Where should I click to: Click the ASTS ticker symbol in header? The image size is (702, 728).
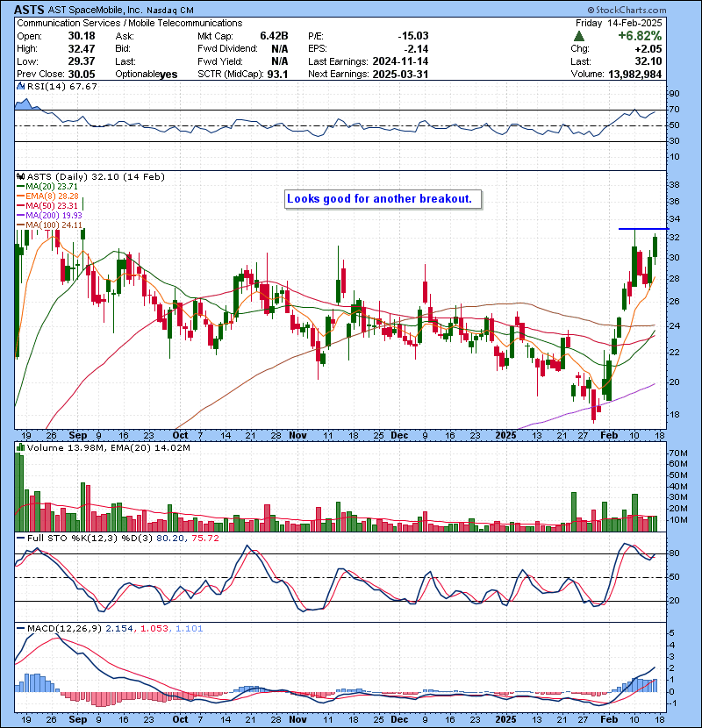point(29,10)
